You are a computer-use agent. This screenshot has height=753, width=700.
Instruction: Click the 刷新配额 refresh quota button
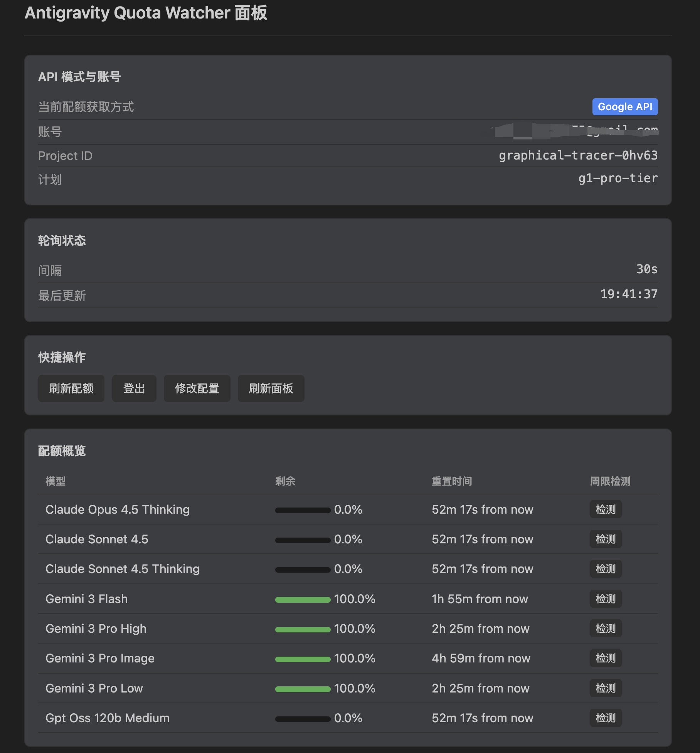(71, 388)
